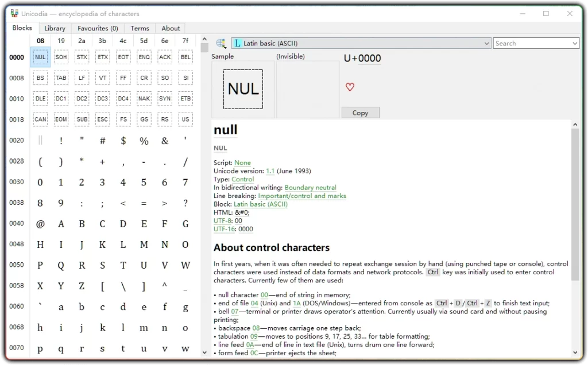Click the Unicodia icon in the title bar
Screen dimensions: 588x365
coord(13,13)
